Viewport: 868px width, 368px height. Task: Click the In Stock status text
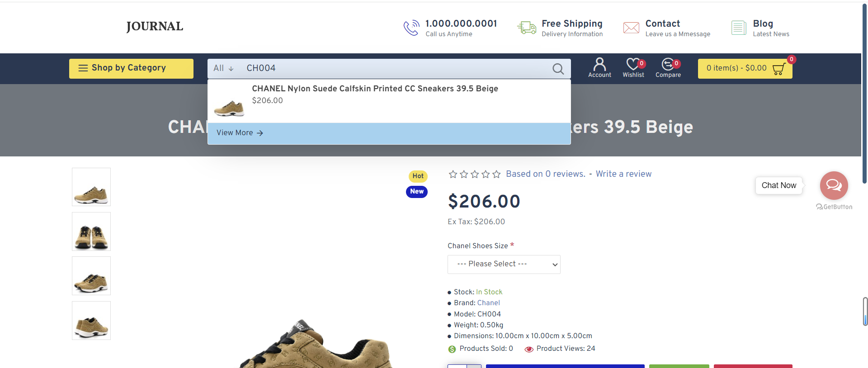click(x=489, y=292)
